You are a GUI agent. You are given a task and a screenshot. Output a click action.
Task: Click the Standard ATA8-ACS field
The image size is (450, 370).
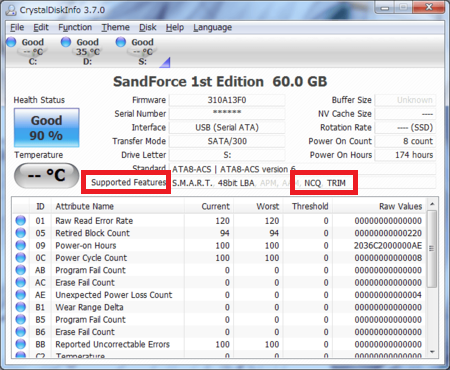[x=303, y=169]
